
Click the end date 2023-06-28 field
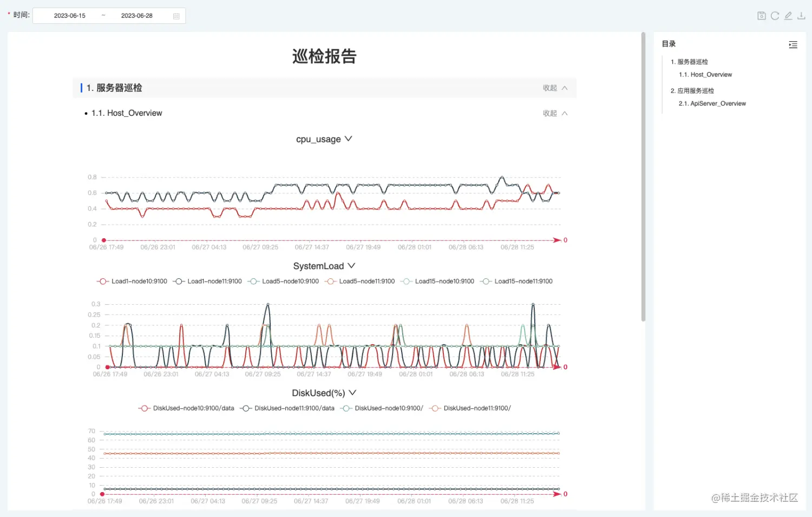[x=137, y=16]
